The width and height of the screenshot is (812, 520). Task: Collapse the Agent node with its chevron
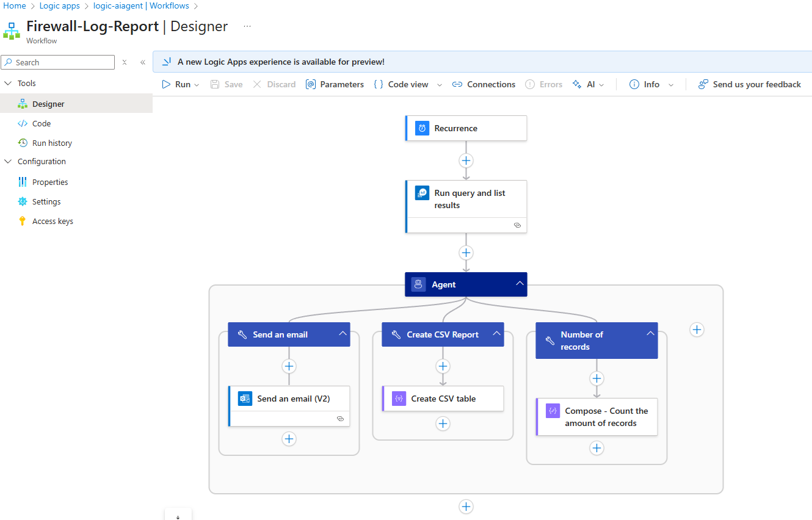coord(520,284)
